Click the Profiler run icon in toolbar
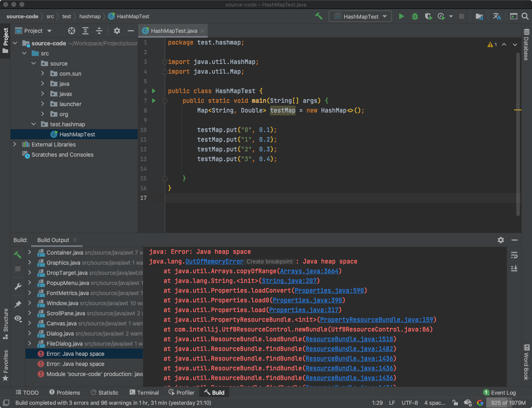 pyautogui.click(x=441, y=16)
